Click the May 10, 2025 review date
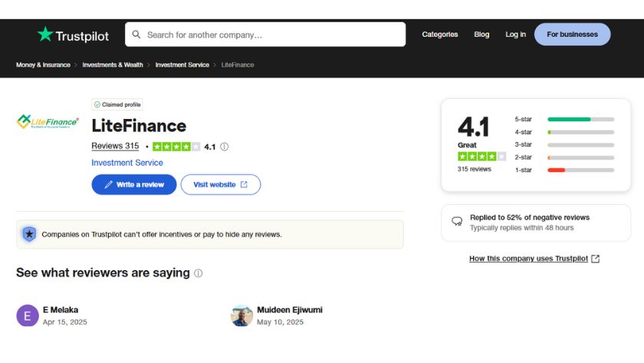 click(x=280, y=322)
